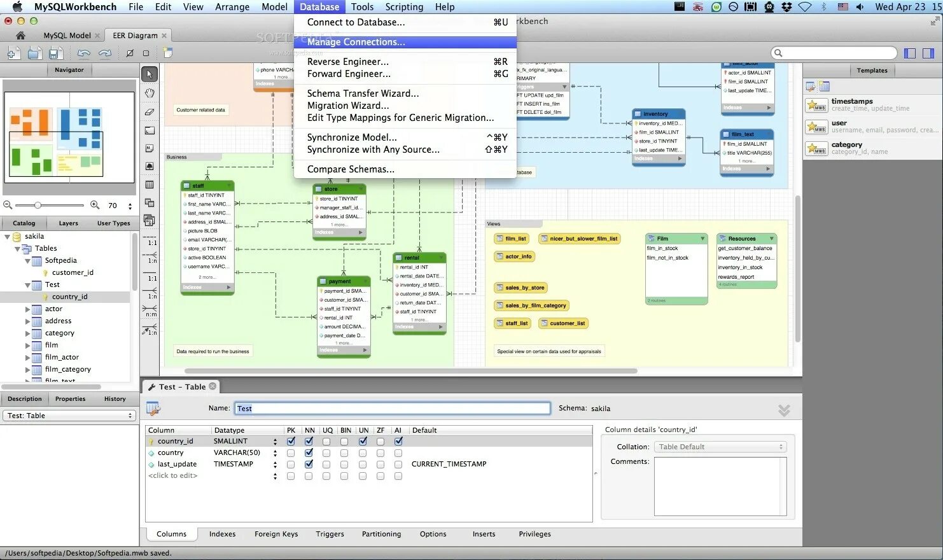
Task: Close the Test - Table editor tab
Action: tap(213, 386)
